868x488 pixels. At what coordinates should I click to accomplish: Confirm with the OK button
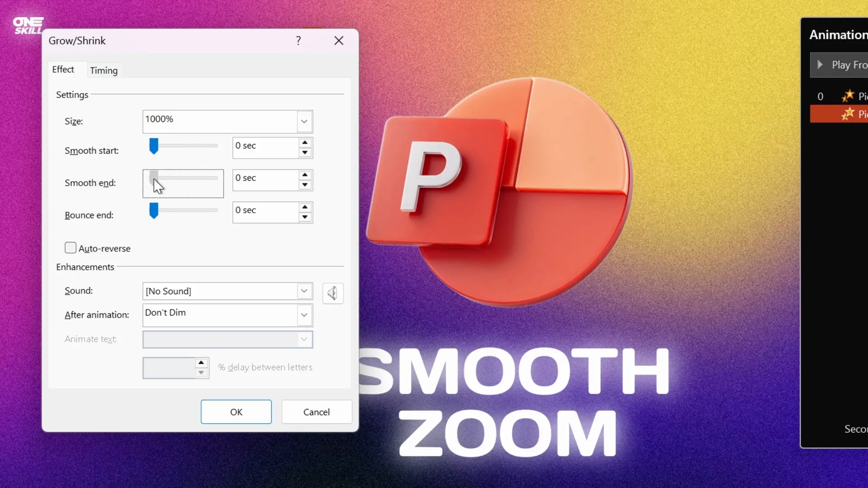[x=236, y=412]
